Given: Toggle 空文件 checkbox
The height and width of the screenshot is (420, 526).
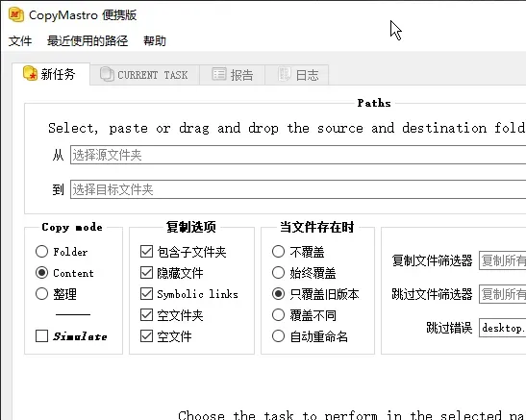Looking at the screenshot, I should 166,336.
